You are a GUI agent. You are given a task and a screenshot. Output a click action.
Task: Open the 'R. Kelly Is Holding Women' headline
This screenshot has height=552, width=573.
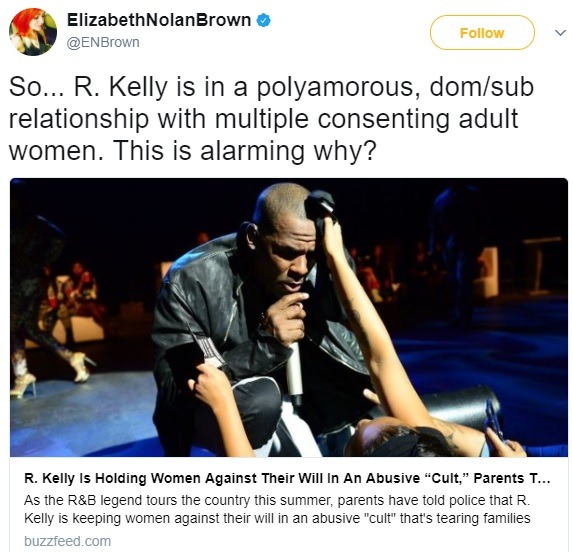click(287, 478)
